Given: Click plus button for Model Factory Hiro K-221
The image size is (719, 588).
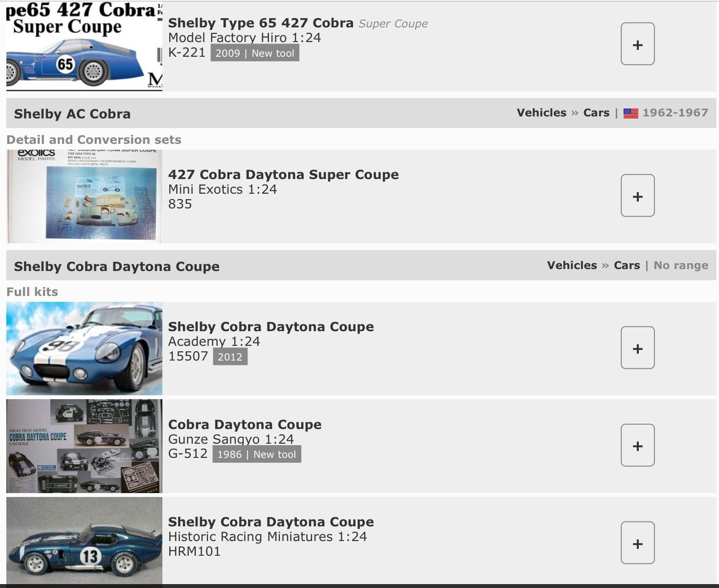Looking at the screenshot, I should click(637, 44).
